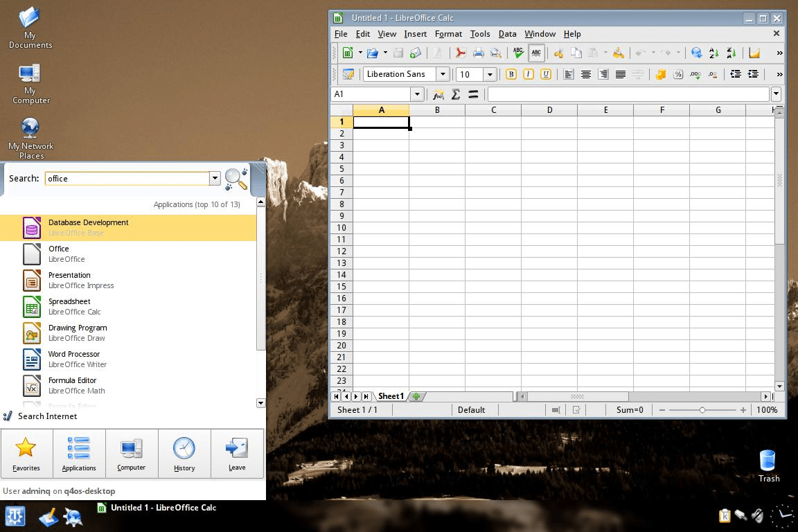Image resolution: width=798 pixels, height=532 pixels.
Task: Click Add Decimal Place icon
Action: [695, 74]
